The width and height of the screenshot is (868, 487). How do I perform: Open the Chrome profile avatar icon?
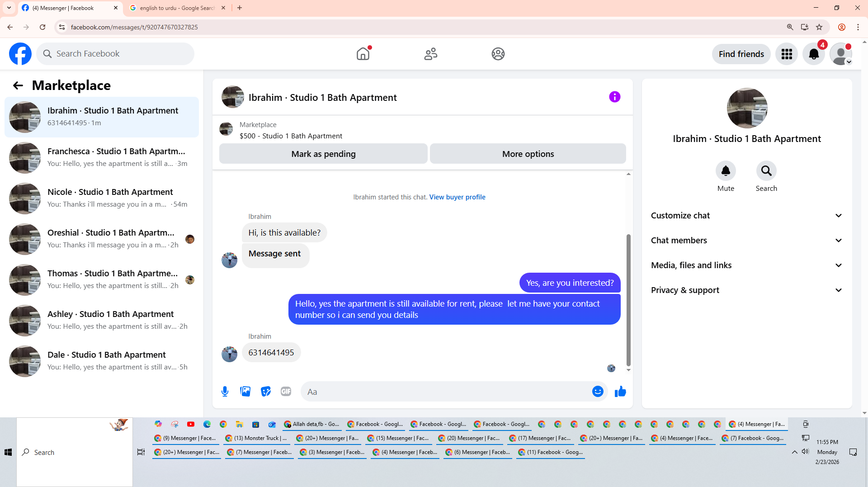pyautogui.click(x=842, y=27)
